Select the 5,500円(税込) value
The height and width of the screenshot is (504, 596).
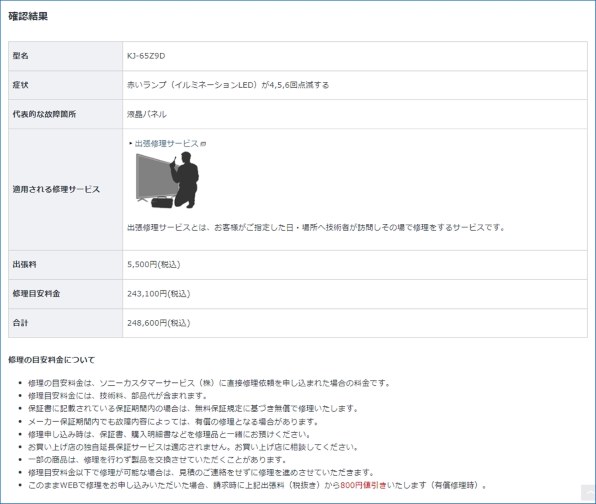pos(154,264)
